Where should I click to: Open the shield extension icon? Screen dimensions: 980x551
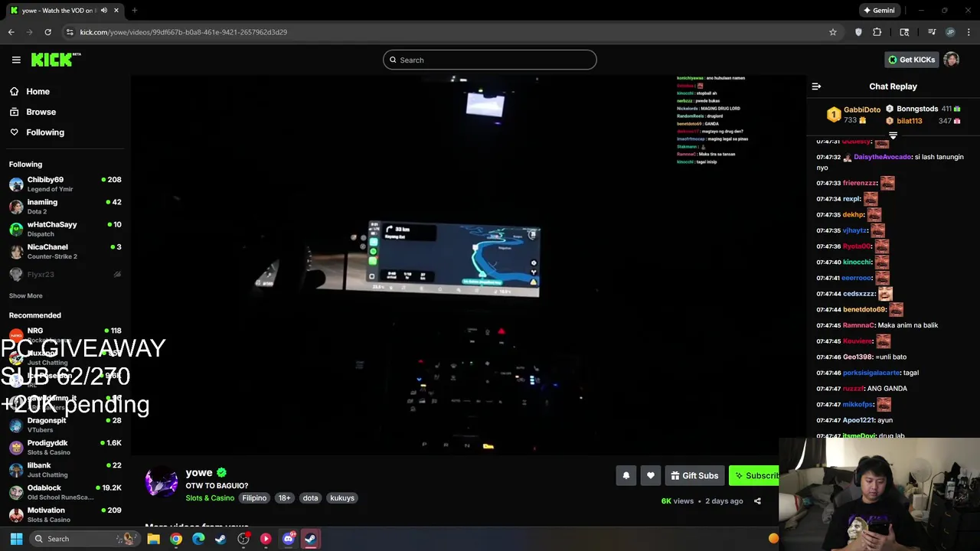tap(858, 32)
